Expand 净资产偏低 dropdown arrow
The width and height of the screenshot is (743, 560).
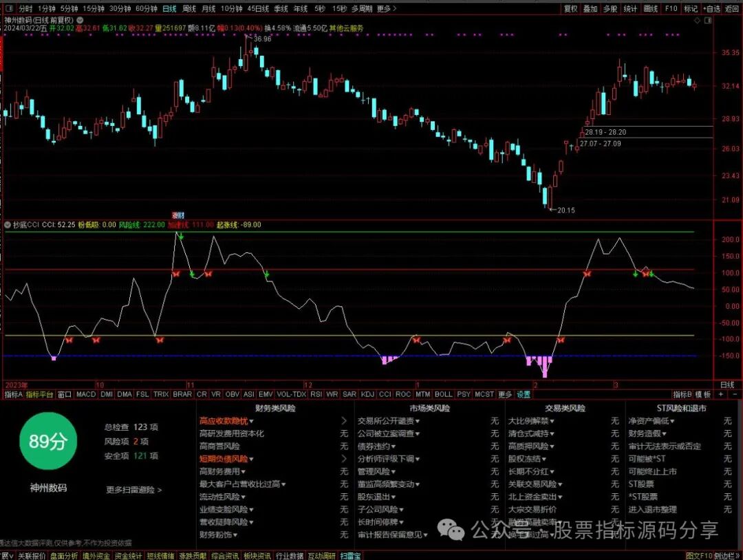click(x=672, y=421)
